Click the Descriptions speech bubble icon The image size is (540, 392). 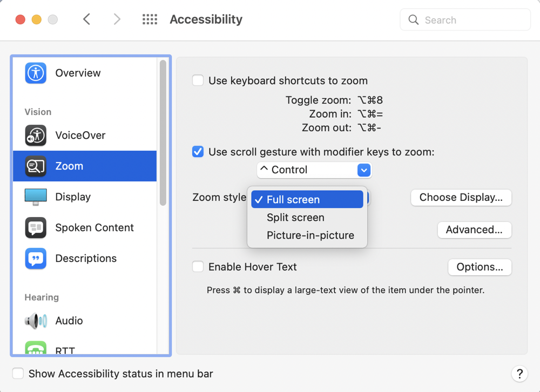pyautogui.click(x=36, y=259)
